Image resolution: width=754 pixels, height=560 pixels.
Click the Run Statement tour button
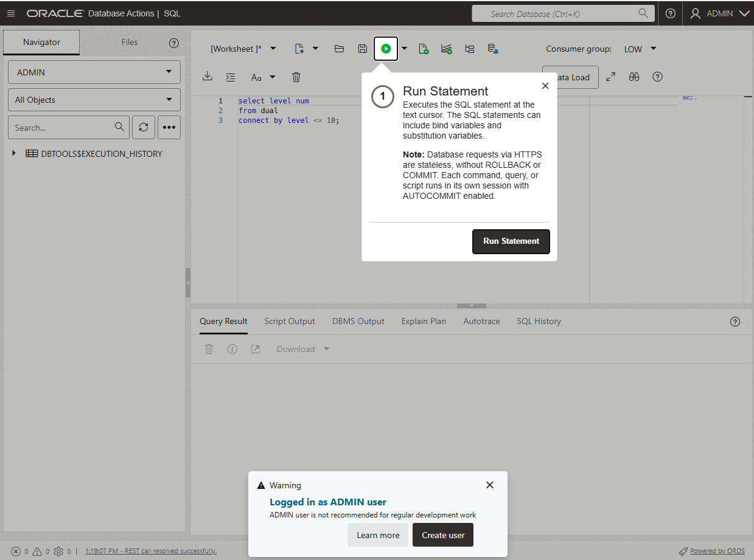click(511, 241)
